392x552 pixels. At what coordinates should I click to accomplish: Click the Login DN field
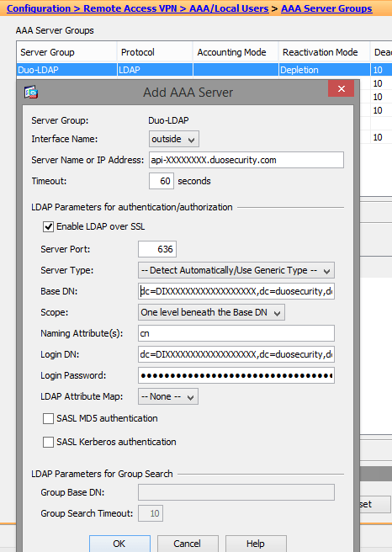pyautogui.click(x=236, y=354)
